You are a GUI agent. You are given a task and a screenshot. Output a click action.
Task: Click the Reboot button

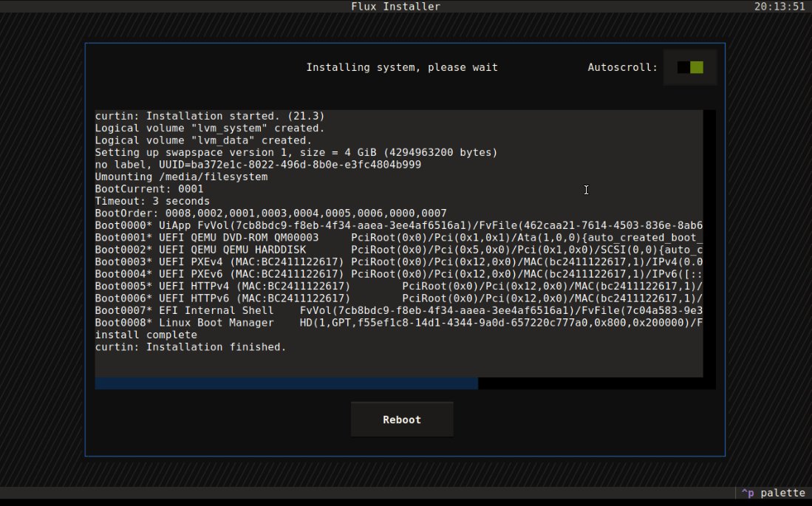coord(402,420)
